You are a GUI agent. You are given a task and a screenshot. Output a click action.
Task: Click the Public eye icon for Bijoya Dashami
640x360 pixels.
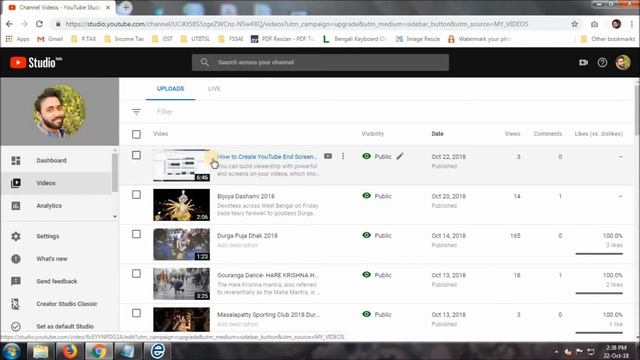(367, 196)
